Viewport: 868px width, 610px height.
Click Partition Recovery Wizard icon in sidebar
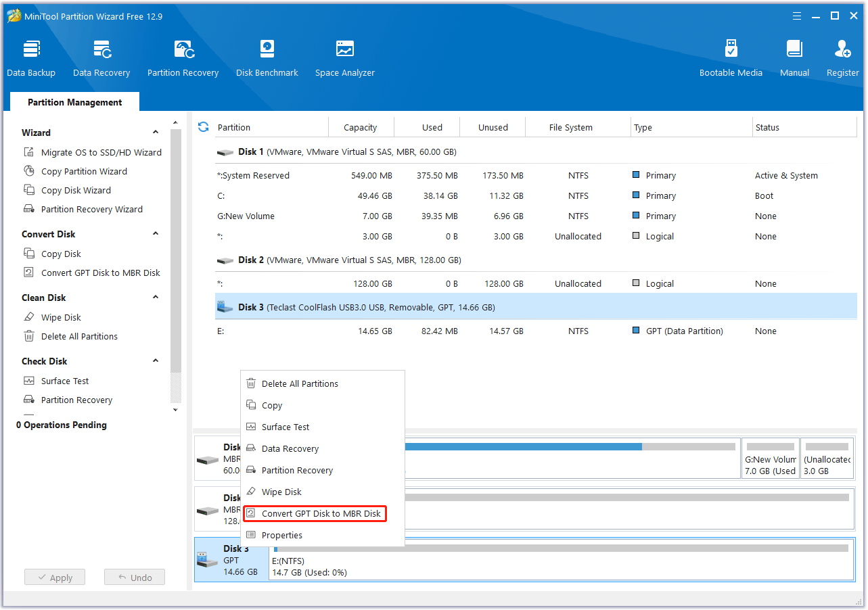(29, 209)
